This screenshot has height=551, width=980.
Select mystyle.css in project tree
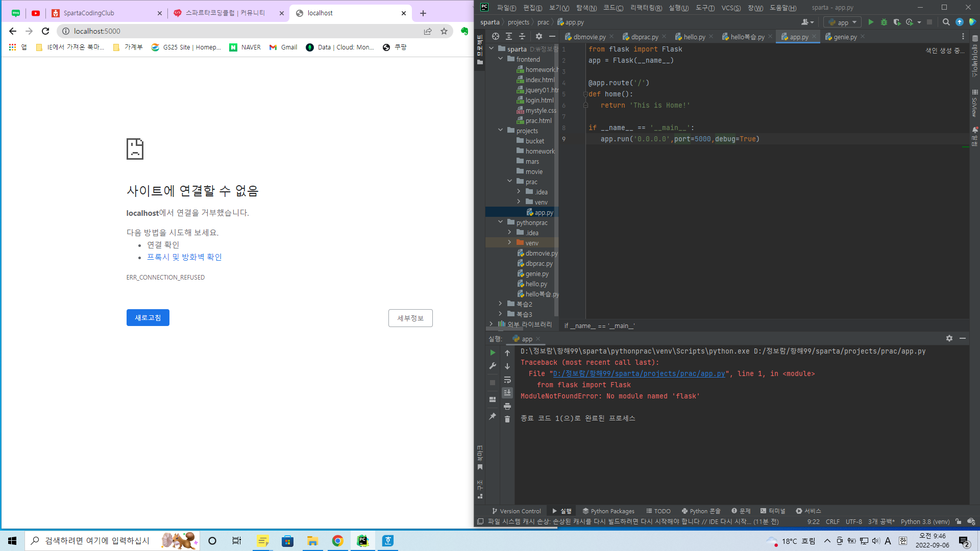[536, 110]
